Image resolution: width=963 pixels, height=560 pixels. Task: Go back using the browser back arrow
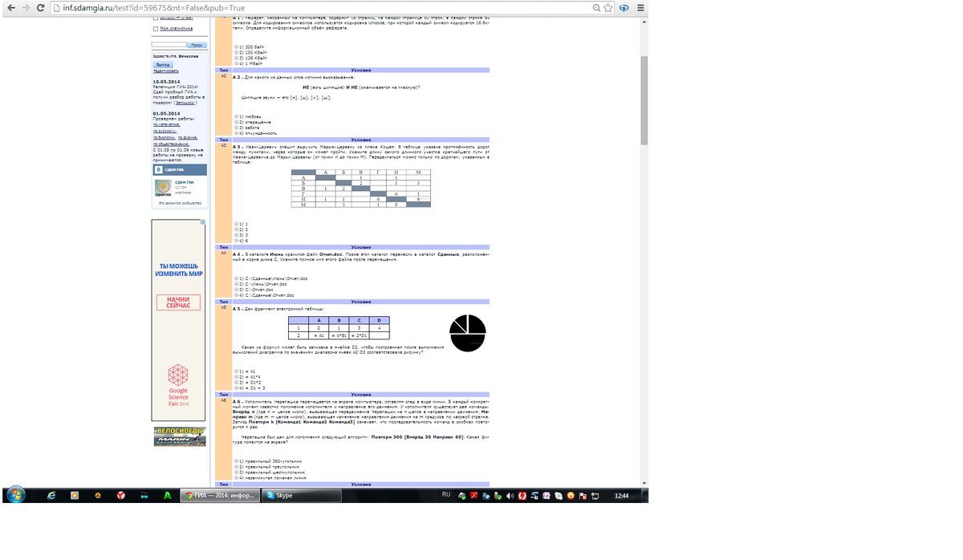[x=10, y=8]
